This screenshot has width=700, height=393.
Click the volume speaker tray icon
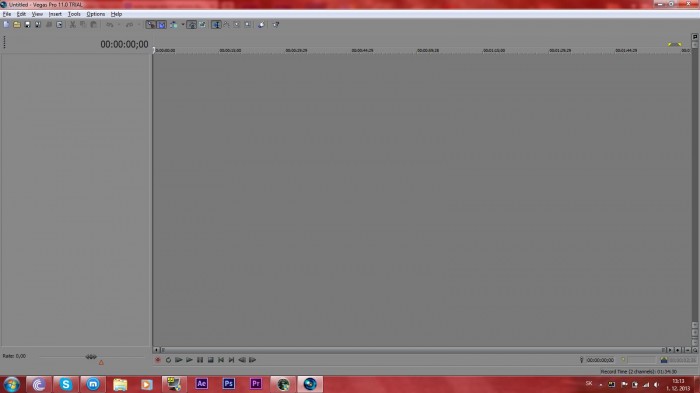point(656,385)
